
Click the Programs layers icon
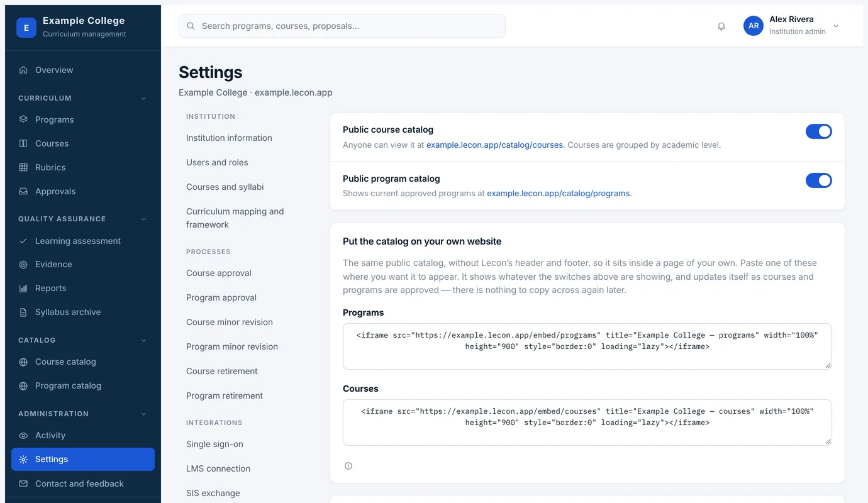(x=23, y=119)
